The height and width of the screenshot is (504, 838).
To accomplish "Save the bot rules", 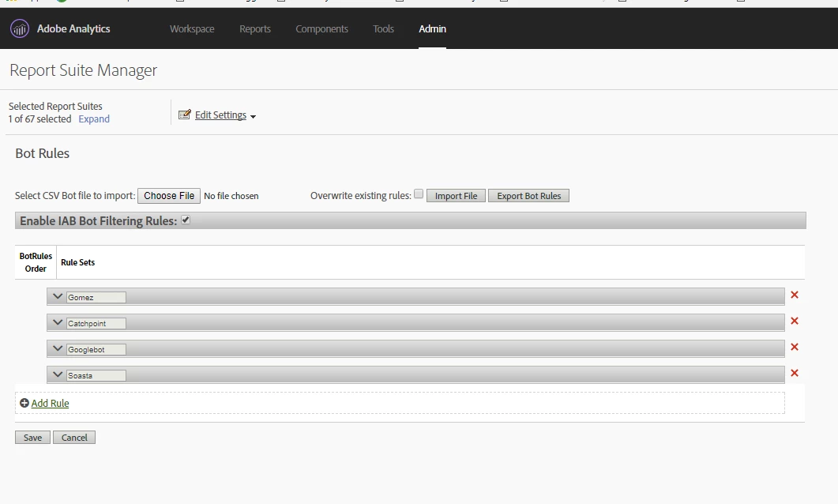I will pos(32,437).
